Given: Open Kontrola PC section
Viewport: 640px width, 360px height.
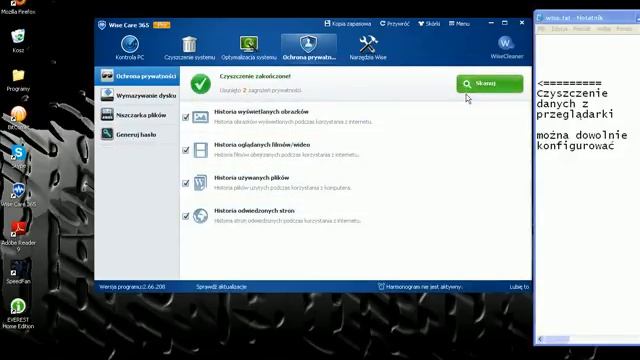Looking at the screenshot, I should point(129,48).
